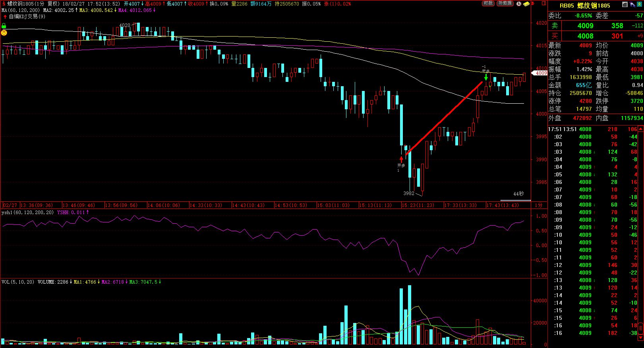Click the ysh1(60,120,200,20) indicator label
The height and width of the screenshot is (348, 644).
click(x=28, y=213)
